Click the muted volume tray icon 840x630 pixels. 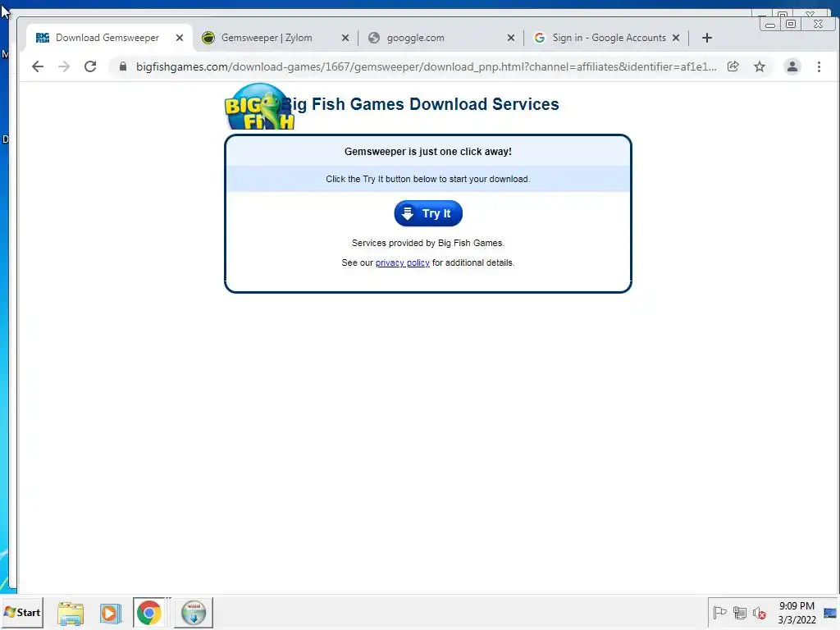[759, 612]
